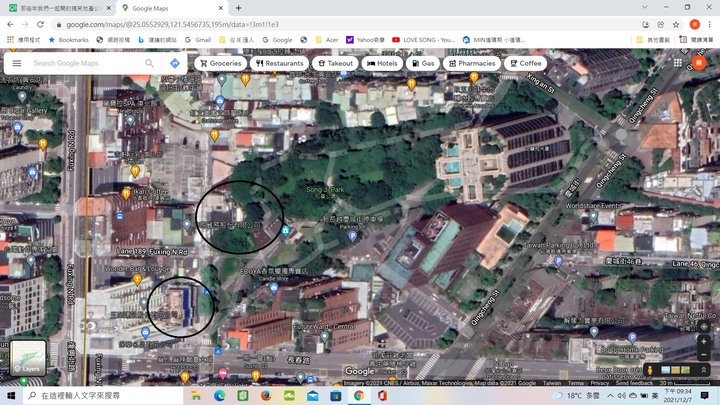Select the Hotels category chip

pyautogui.click(x=382, y=63)
